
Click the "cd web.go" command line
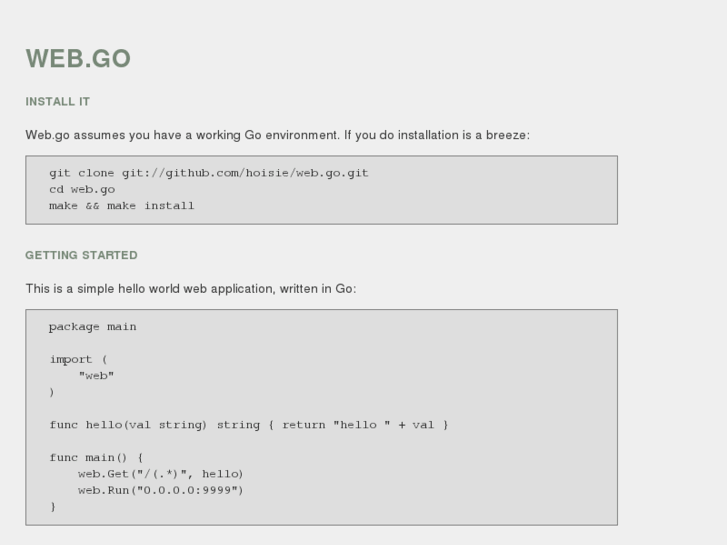pyautogui.click(x=82, y=189)
